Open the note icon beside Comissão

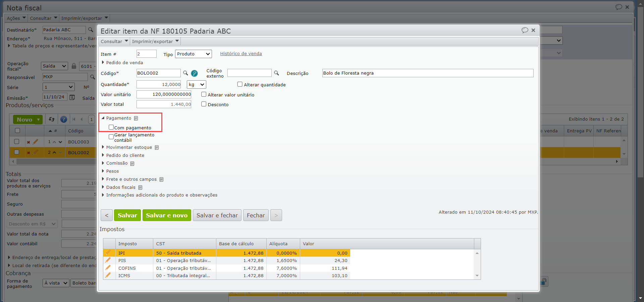coord(132,164)
